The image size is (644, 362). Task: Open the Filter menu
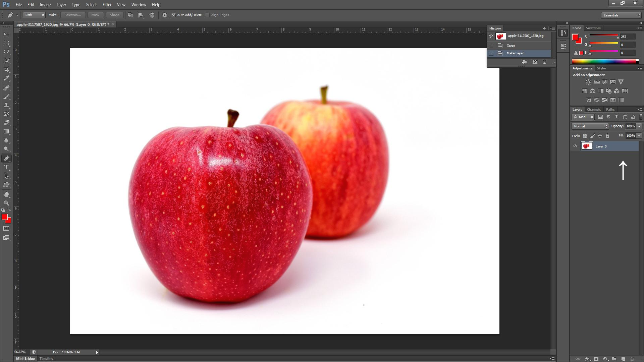click(107, 5)
